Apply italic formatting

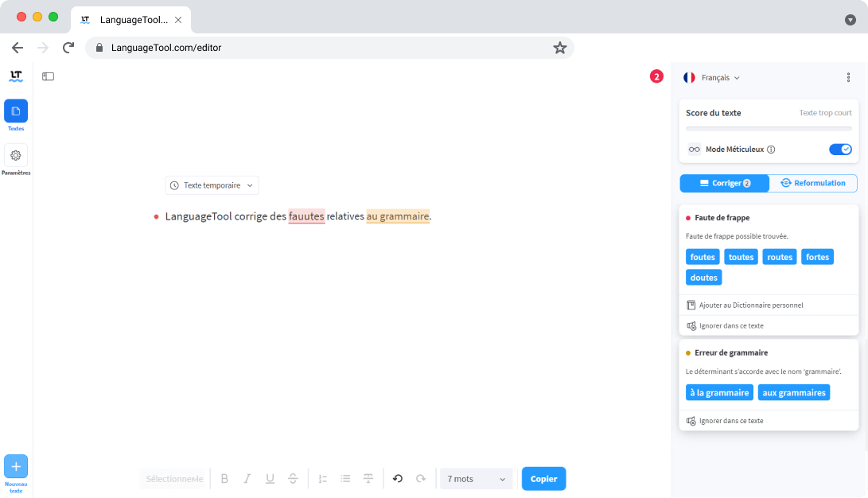[x=247, y=479]
